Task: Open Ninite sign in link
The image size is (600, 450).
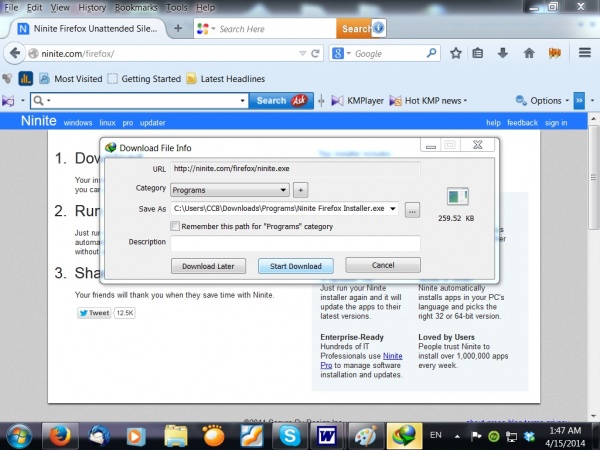Action: tap(556, 123)
